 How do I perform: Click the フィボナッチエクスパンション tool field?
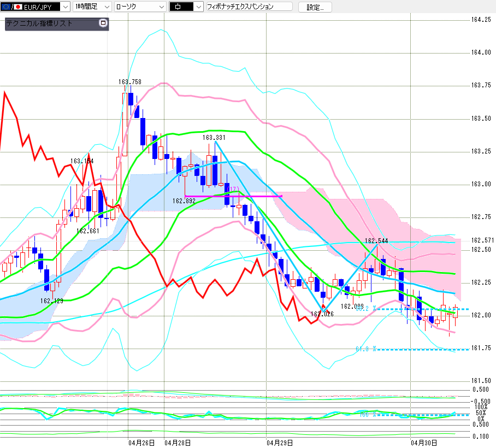tap(249, 7)
